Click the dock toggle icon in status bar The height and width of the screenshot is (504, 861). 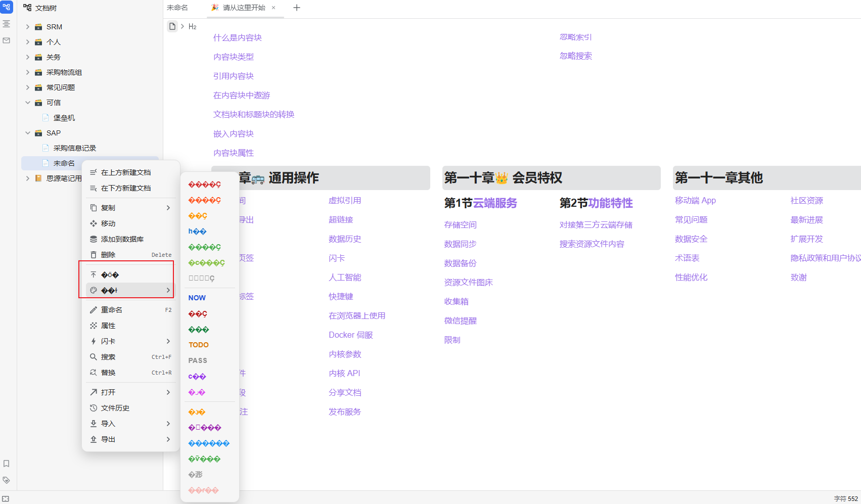6,498
